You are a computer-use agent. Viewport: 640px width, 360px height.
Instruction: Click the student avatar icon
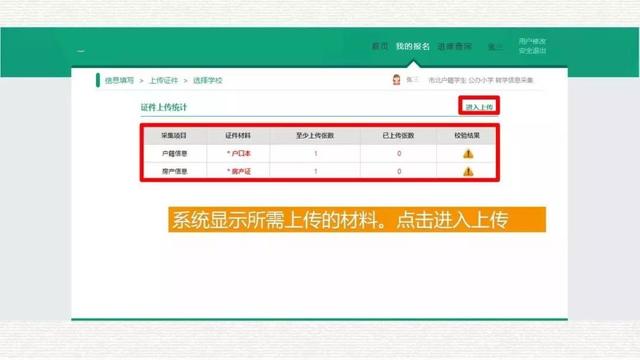coord(396,80)
